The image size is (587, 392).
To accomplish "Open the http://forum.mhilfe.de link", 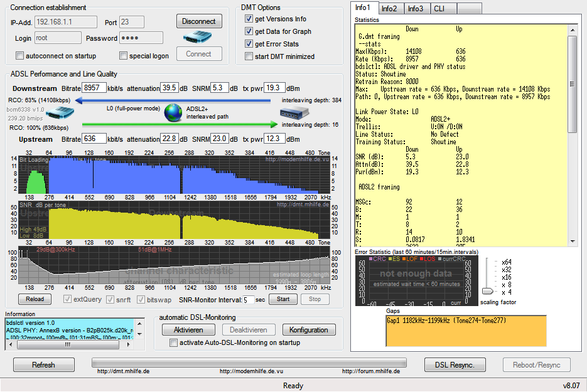I will click(x=371, y=371).
